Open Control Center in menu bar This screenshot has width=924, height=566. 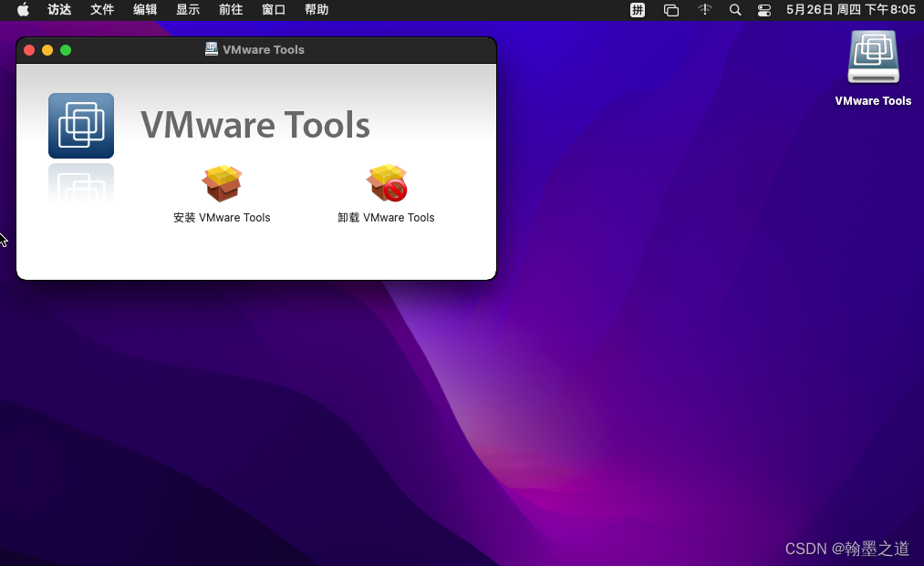[x=764, y=10]
